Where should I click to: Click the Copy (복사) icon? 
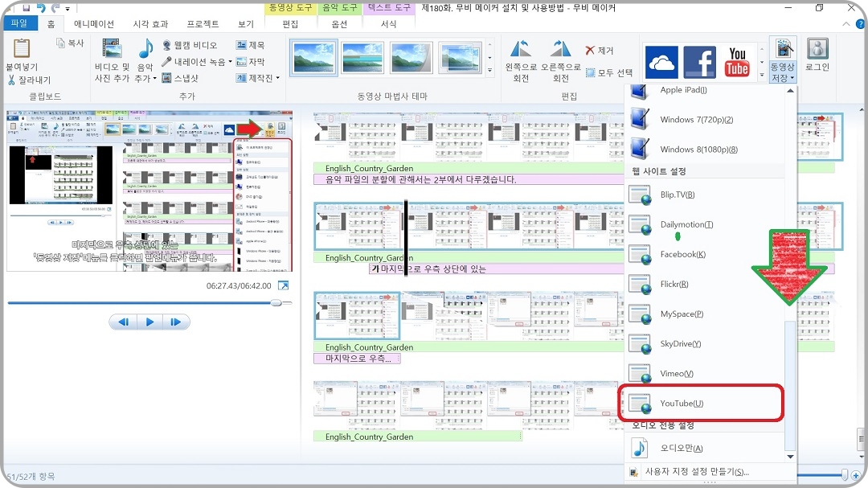61,43
